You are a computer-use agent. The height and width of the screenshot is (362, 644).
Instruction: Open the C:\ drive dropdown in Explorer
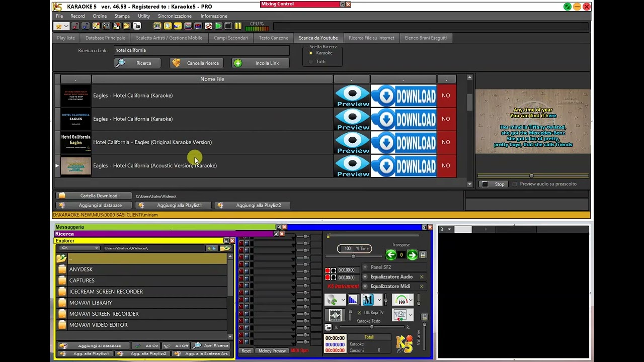[79, 248]
